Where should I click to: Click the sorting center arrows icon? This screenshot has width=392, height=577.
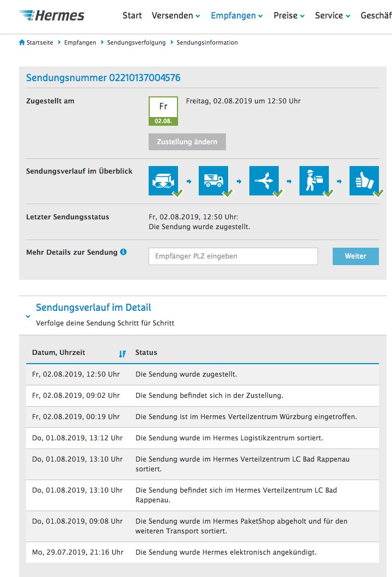point(264,181)
